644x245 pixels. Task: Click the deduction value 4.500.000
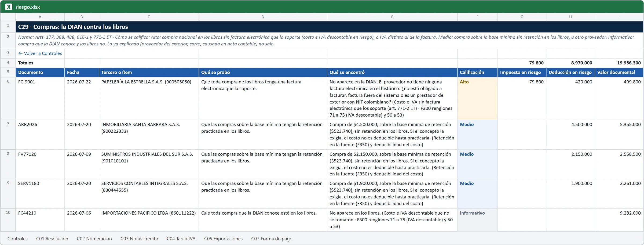(570, 135)
